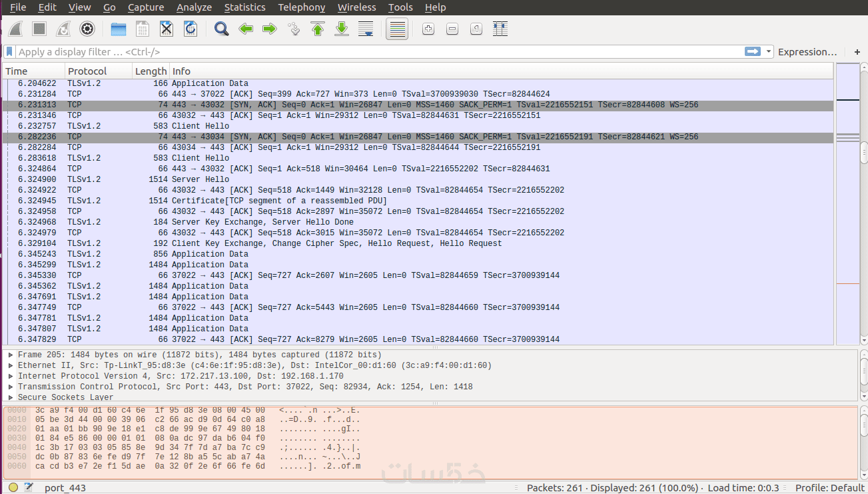Open the Expression… filter builder

pos(807,51)
